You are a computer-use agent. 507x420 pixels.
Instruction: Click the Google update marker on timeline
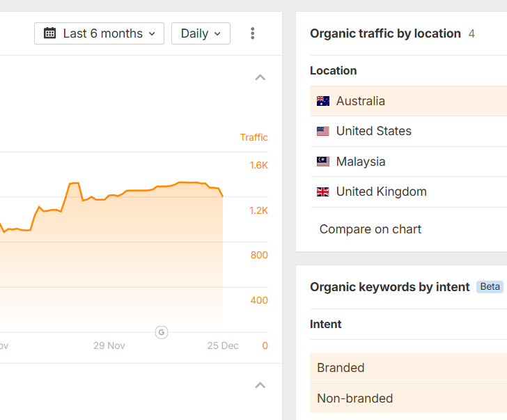pyautogui.click(x=162, y=332)
